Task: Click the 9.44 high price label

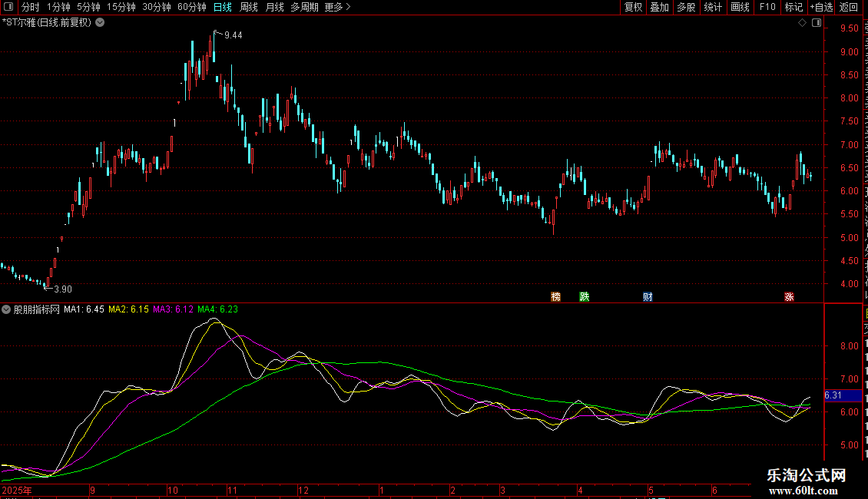Action: click(233, 35)
